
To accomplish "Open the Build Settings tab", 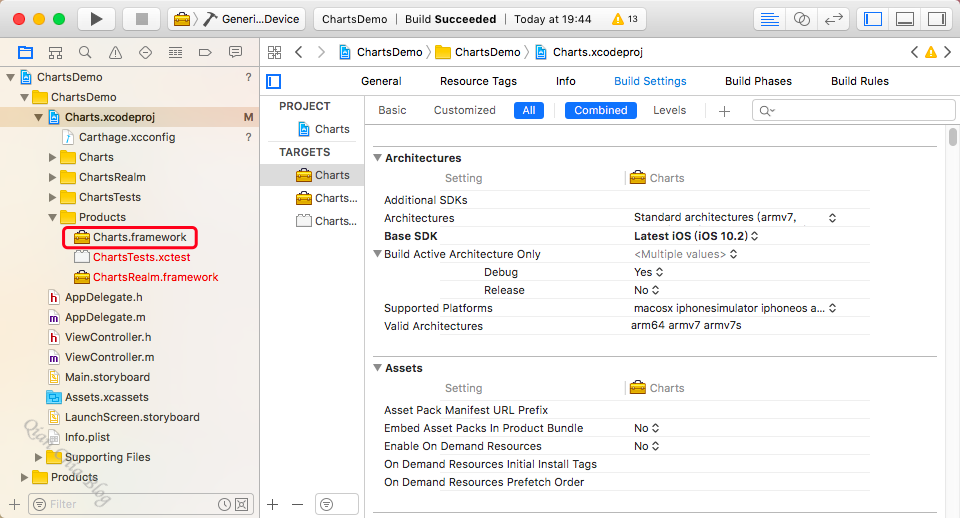I will [x=650, y=81].
